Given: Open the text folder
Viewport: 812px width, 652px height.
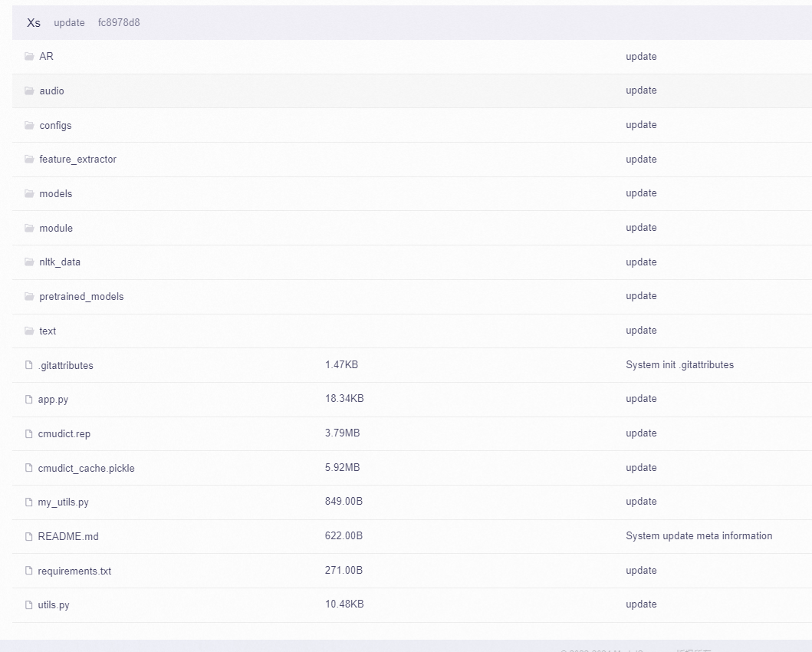Looking at the screenshot, I should [x=48, y=331].
